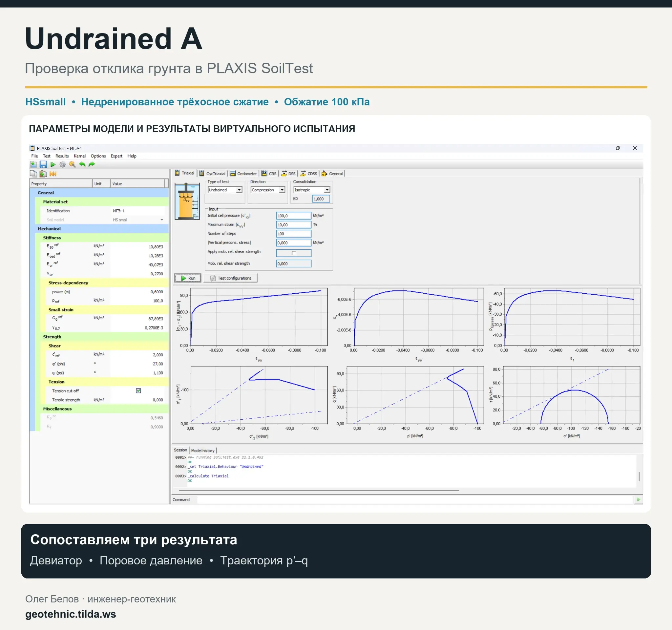Image resolution: width=672 pixels, height=630 pixels.
Task: Switch to the Model history tab
Action: pyautogui.click(x=203, y=451)
